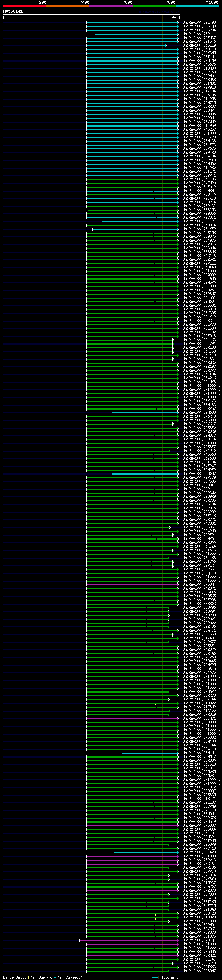
Task: Click label UniRef100_Q38HV4
Action: (199, 110)
